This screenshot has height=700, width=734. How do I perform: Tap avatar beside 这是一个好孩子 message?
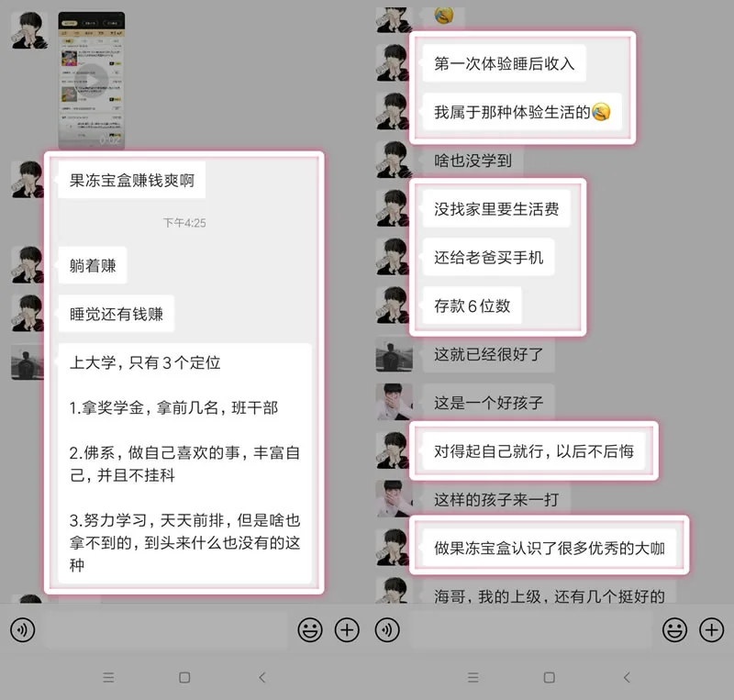click(395, 402)
